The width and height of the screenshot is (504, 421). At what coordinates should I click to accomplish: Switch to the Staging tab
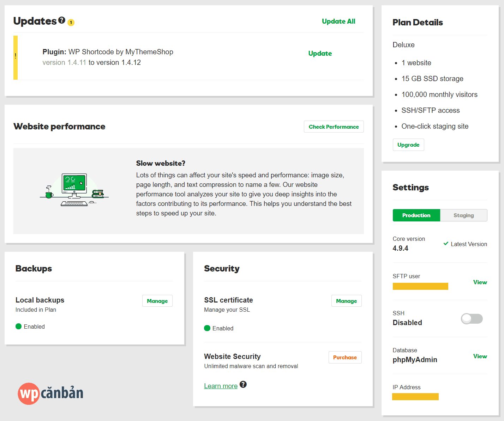coord(463,215)
